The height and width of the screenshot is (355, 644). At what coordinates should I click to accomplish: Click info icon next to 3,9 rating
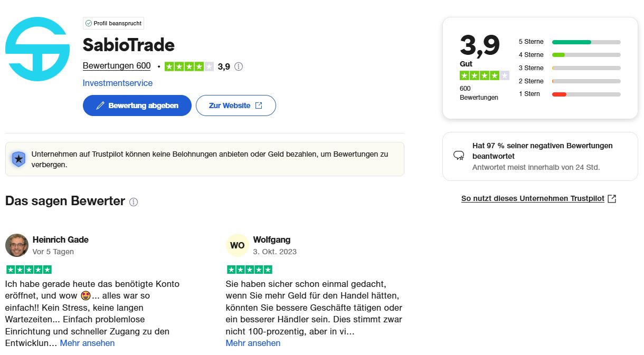239,66
